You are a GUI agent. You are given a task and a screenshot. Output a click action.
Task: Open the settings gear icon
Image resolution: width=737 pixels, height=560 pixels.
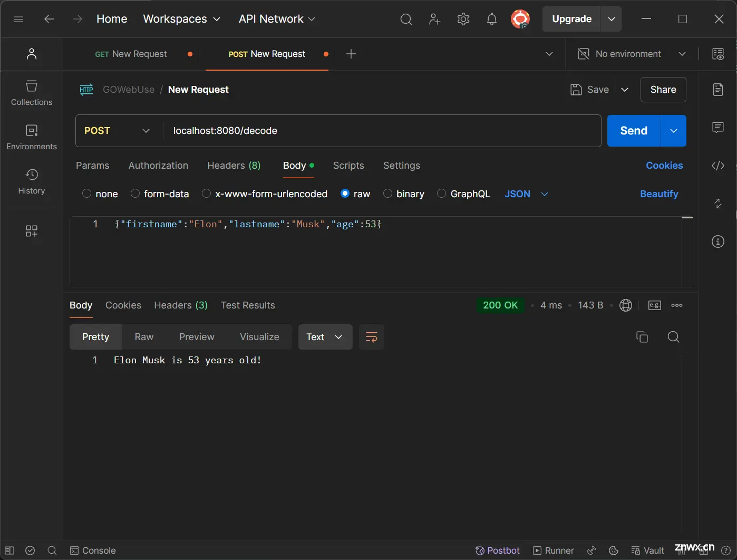click(x=463, y=20)
